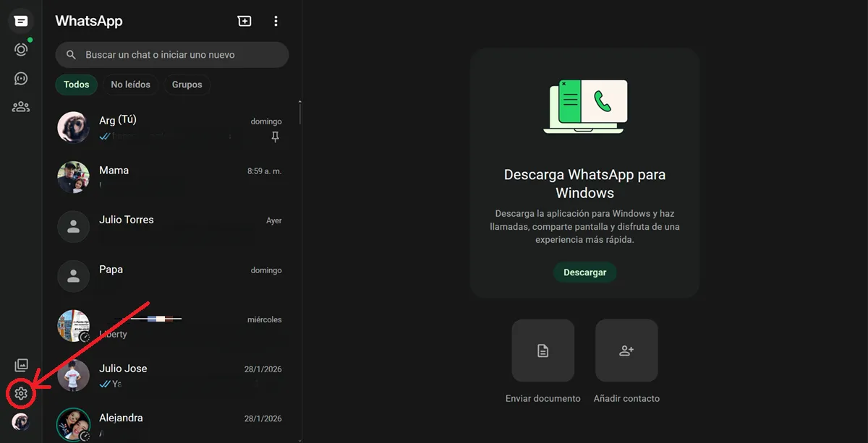
Task: Click Añadir contacto
Action: point(626,350)
